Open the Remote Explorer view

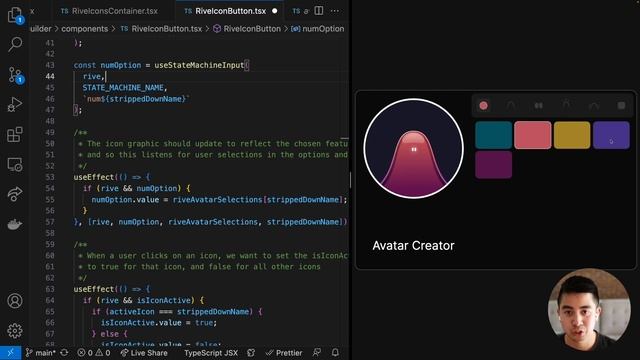click(x=15, y=164)
